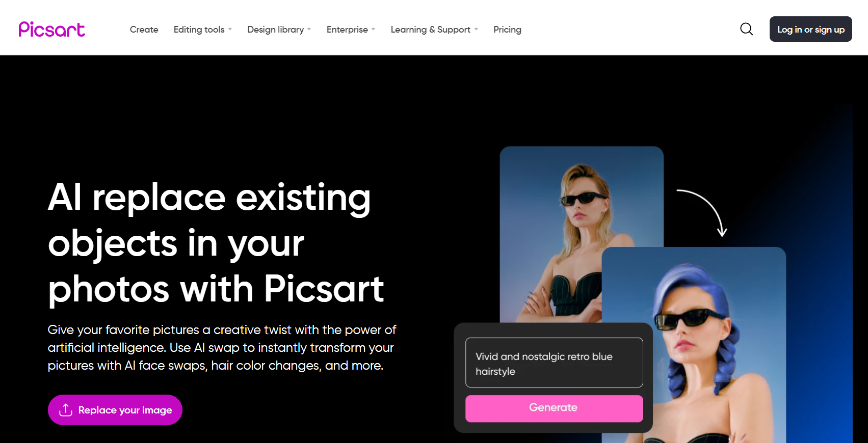Go to the Pricing page
The height and width of the screenshot is (443, 868).
point(507,30)
